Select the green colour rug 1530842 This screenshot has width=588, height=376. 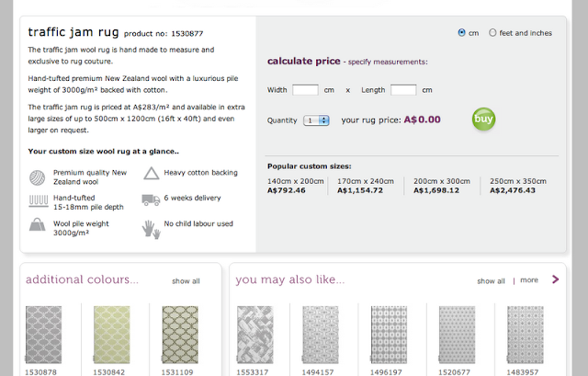112,335
